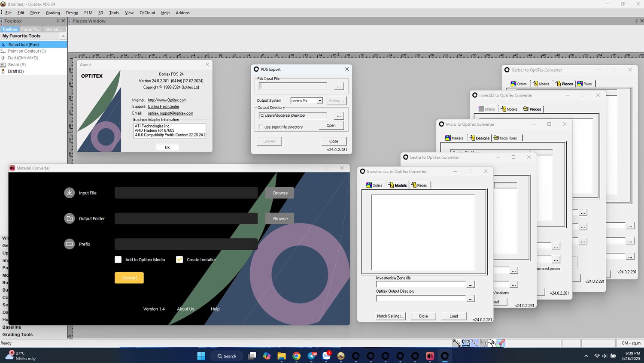The image size is (644, 363).
Task: Click the Investronica Zona file input field
Action: (421, 284)
